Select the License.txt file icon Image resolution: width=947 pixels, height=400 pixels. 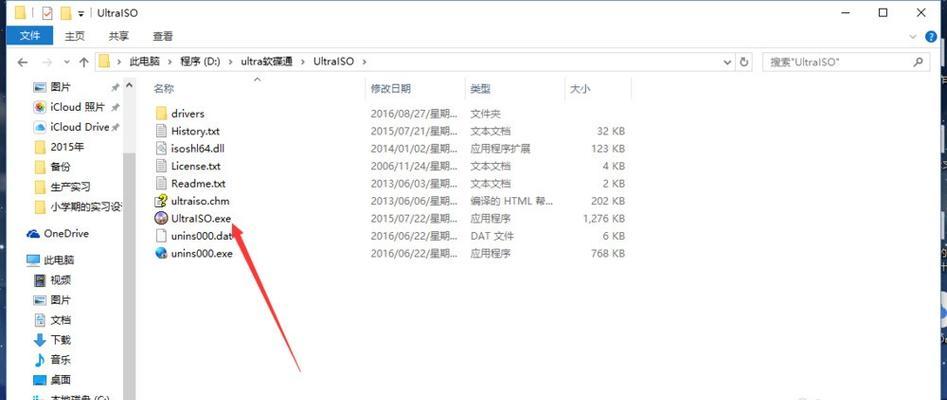tap(161, 166)
